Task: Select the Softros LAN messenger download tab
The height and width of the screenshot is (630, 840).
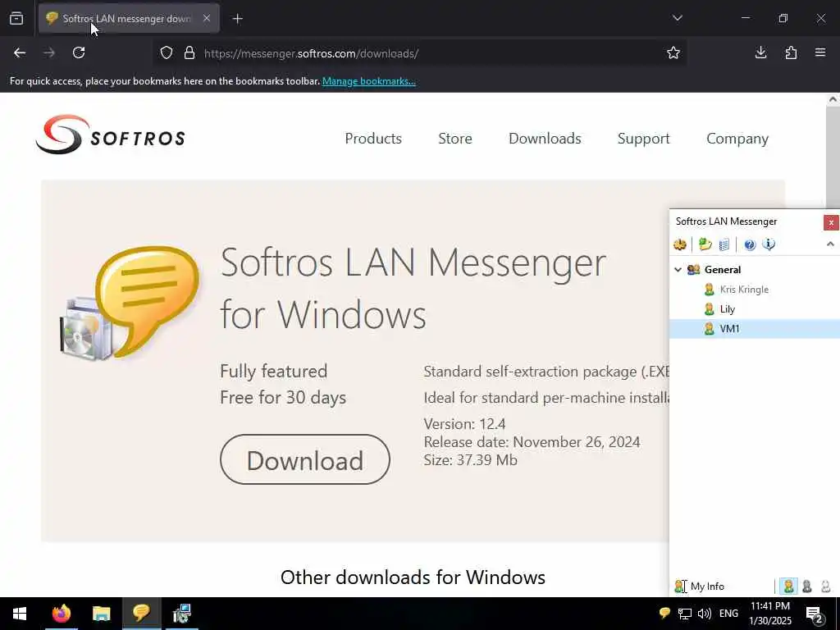Action: click(x=129, y=19)
